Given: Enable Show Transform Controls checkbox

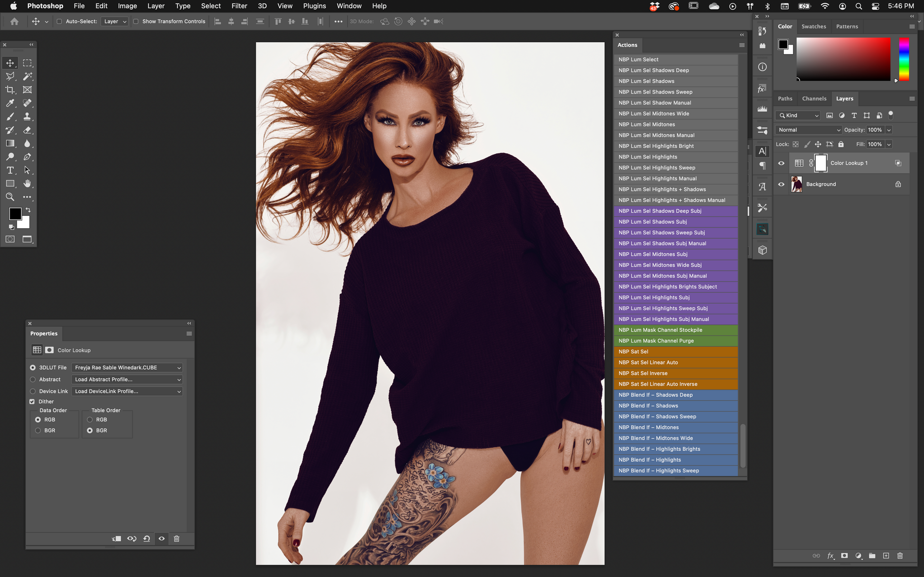Looking at the screenshot, I should pyautogui.click(x=136, y=21).
